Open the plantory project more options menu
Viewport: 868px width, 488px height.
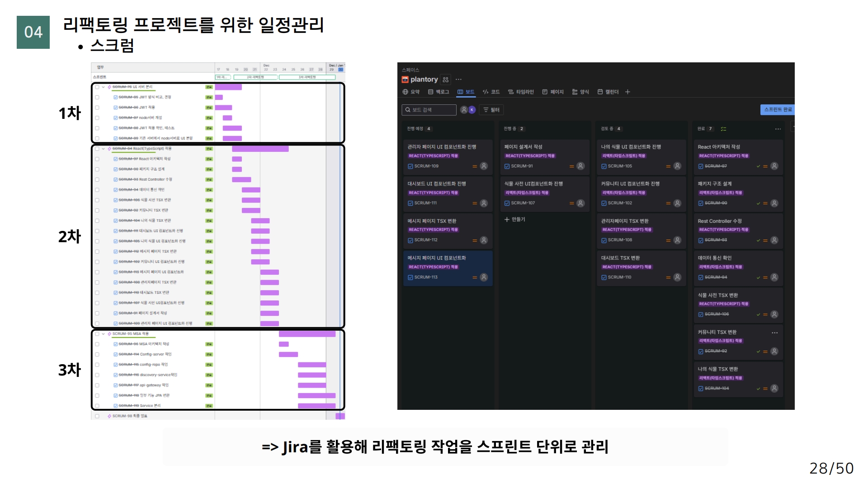click(458, 80)
